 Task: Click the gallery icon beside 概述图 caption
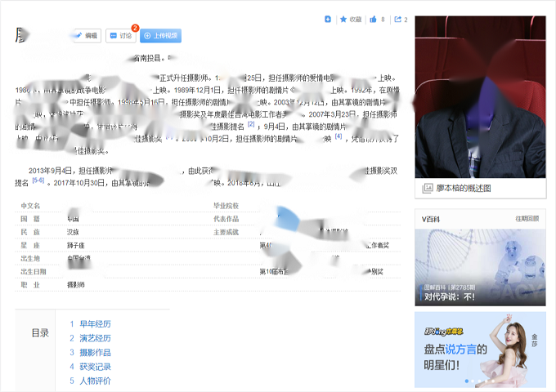pyautogui.click(x=428, y=188)
